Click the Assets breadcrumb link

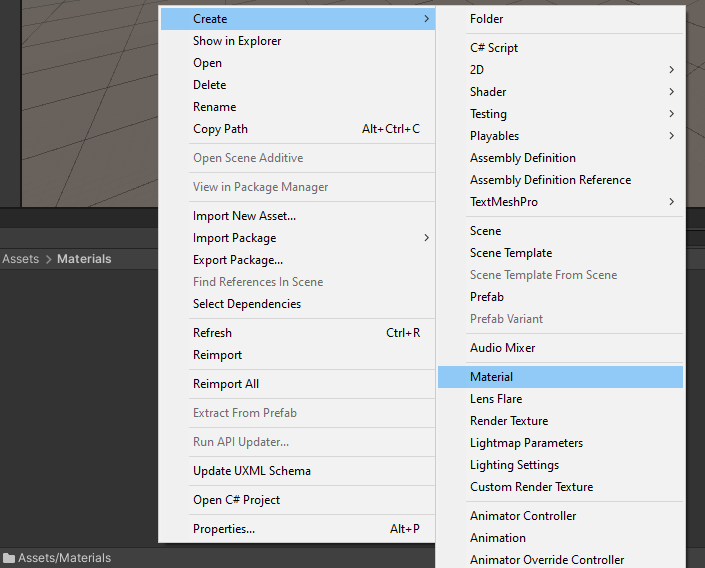[x=20, y=259]
